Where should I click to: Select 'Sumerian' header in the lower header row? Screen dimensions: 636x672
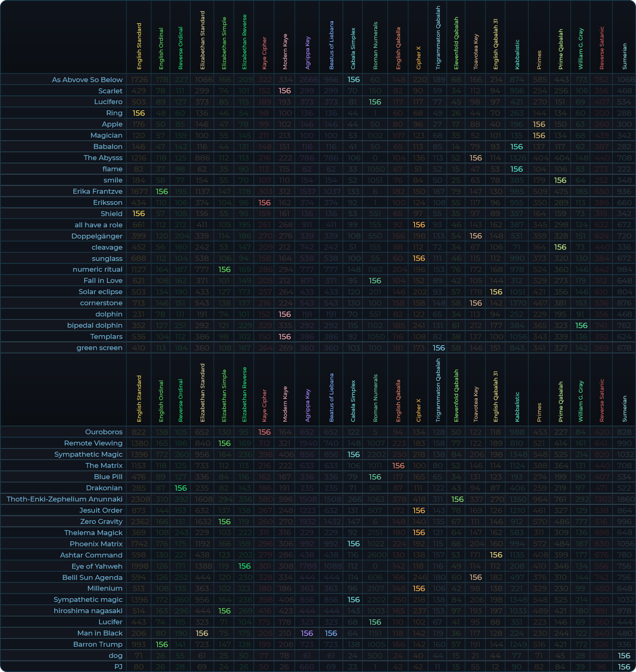624,409
